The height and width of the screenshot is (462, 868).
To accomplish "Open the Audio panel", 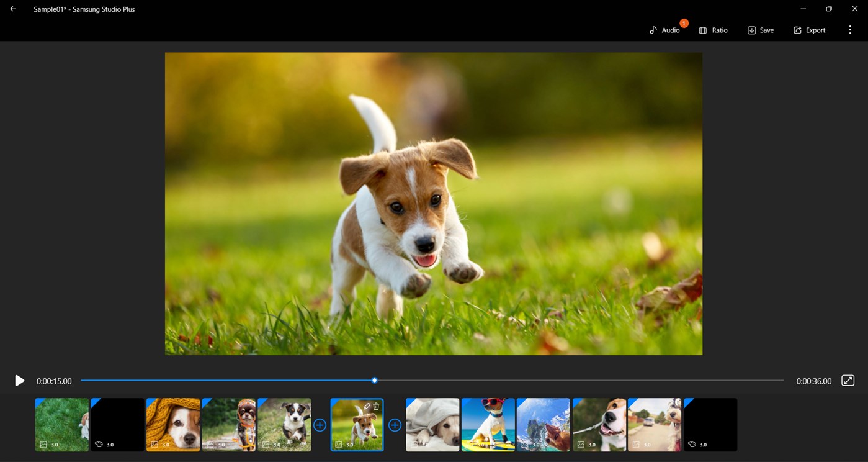I will [x=666, y=30].
